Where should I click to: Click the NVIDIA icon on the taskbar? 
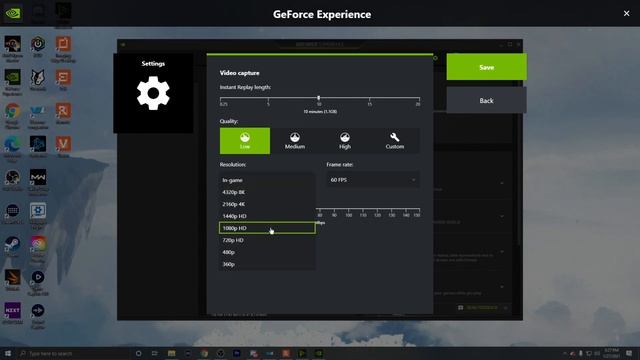(x=319, y=353)
